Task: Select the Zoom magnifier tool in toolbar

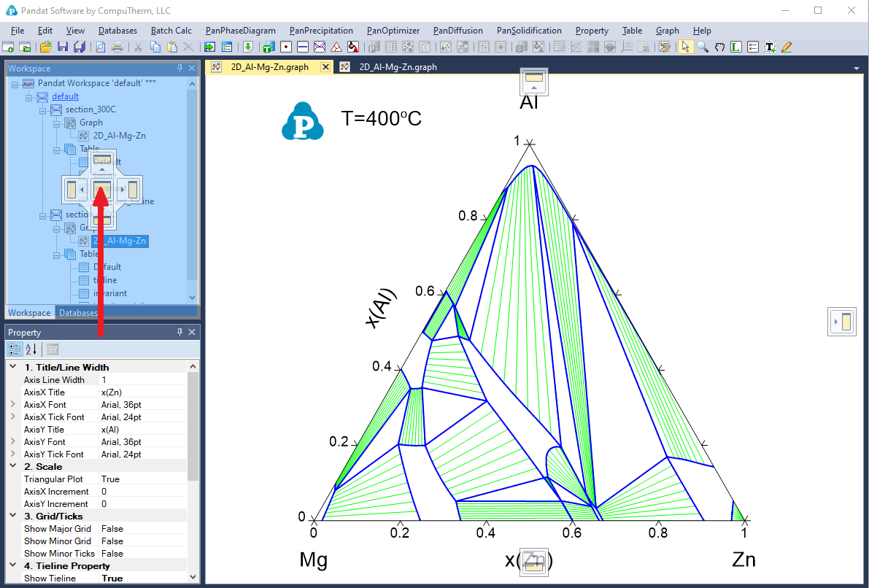Action: point(703,47)
